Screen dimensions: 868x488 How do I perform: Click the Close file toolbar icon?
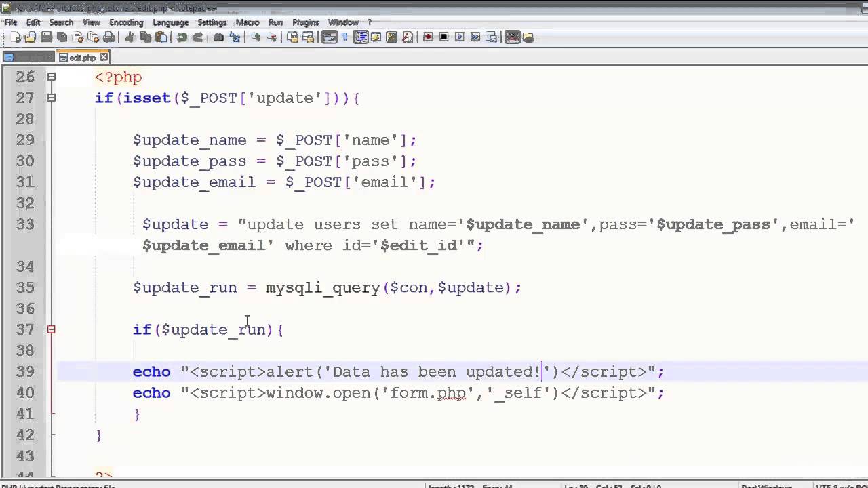pyautogui.click(x=78, y=37)
